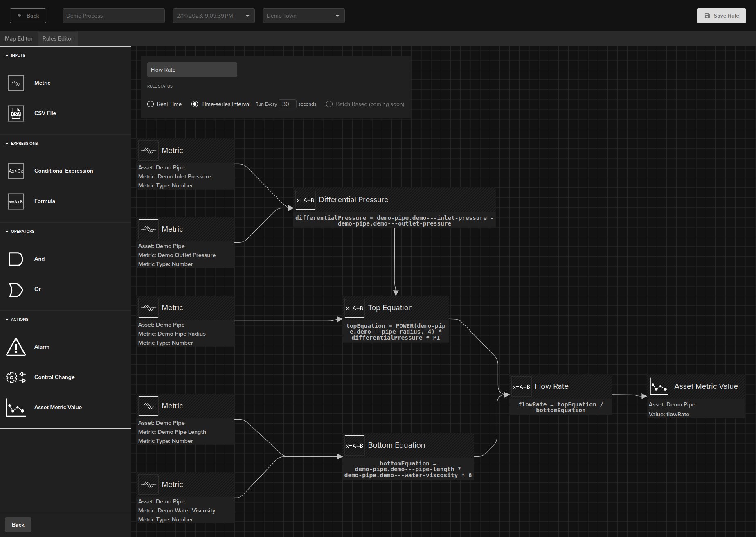Image resolution: width=756 pixels, height=537 pixels.
Task: Choose the Batch Based option
Action: [x=329, y=104]
